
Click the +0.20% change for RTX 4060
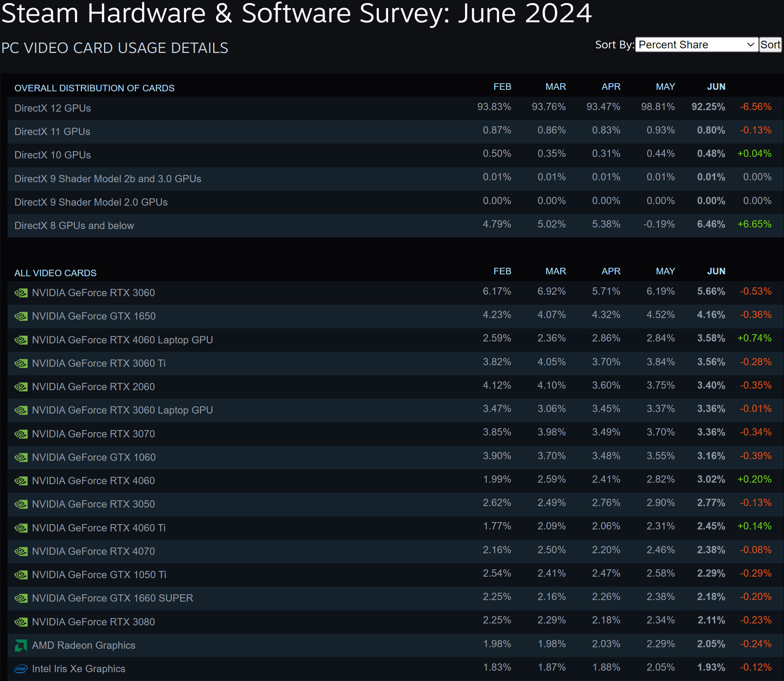click(x=754, y=479)
